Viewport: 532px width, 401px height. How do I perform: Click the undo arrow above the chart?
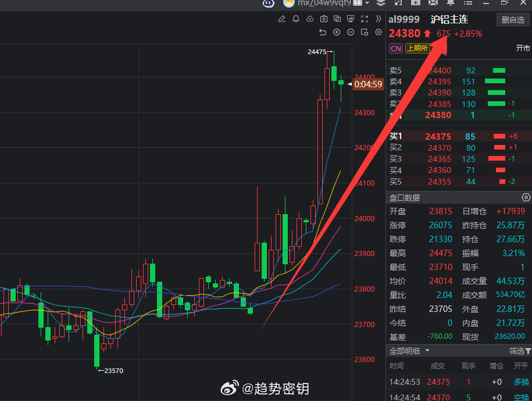[x=323, y=32]
